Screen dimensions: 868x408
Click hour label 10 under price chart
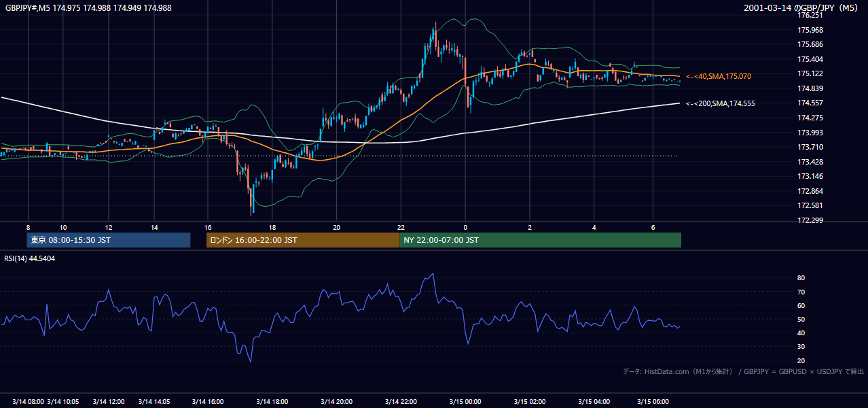[63, 227]
